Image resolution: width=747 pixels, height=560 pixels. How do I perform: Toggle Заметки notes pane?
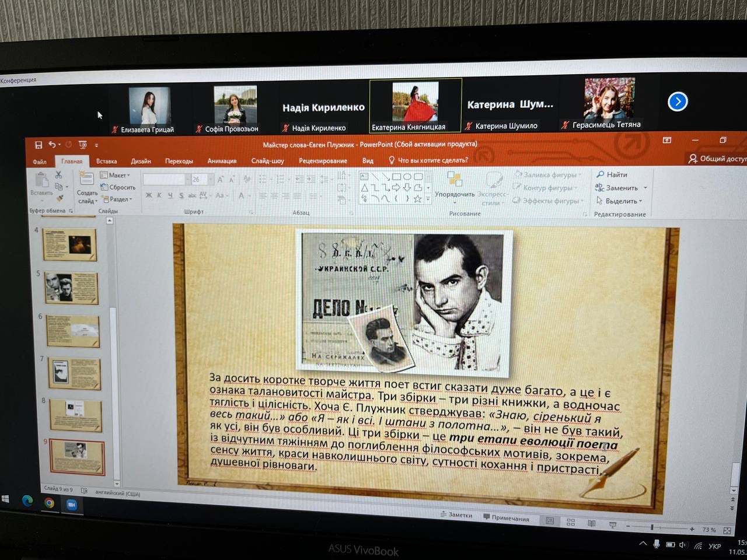coord(456,515)
